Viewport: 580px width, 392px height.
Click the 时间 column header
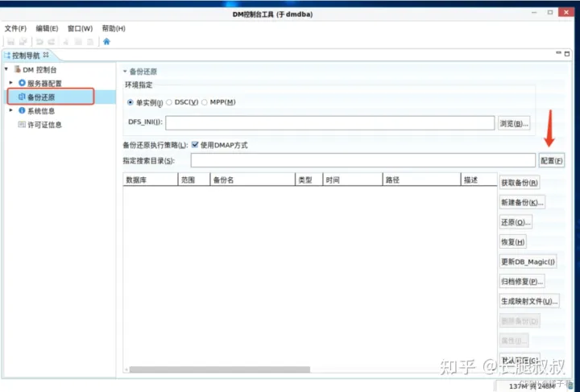click(x=353, y=180)
